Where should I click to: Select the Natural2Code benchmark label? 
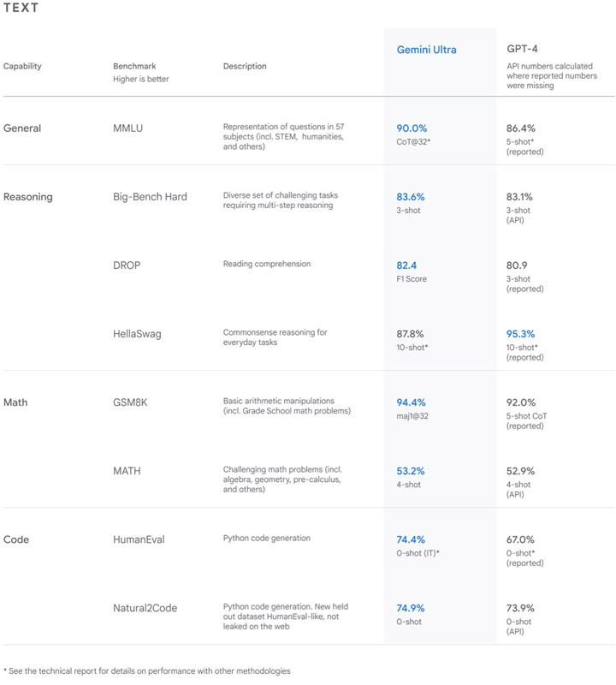pyautogui.click(x=145, y=609)
